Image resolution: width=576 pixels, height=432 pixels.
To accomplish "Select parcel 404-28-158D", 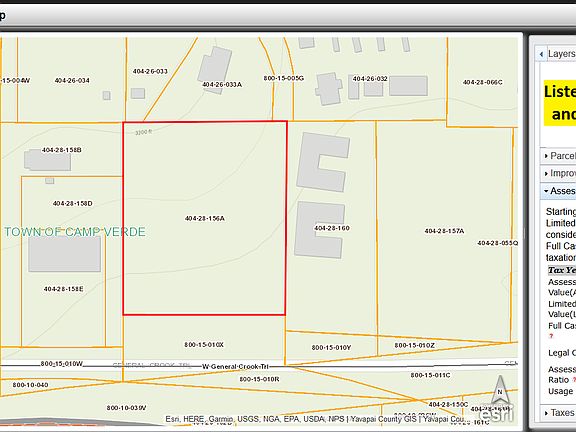I will coord(72,204).
